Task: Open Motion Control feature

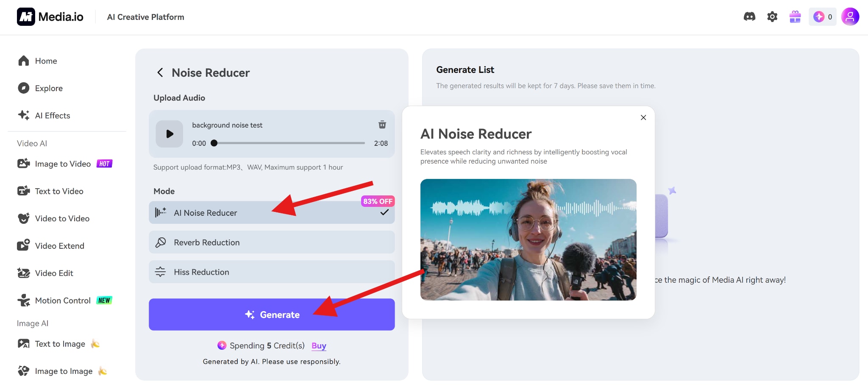Action: 62,300
